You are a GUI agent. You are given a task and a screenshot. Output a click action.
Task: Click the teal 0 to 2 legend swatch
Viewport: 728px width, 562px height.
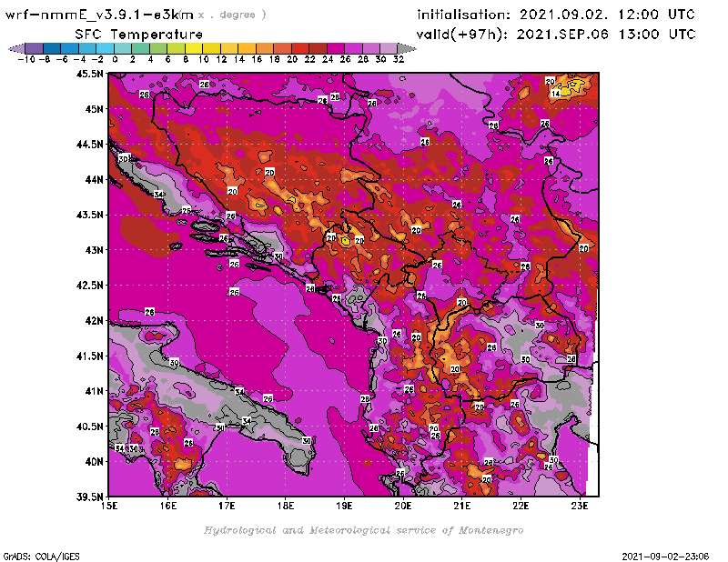pos(123,48)
